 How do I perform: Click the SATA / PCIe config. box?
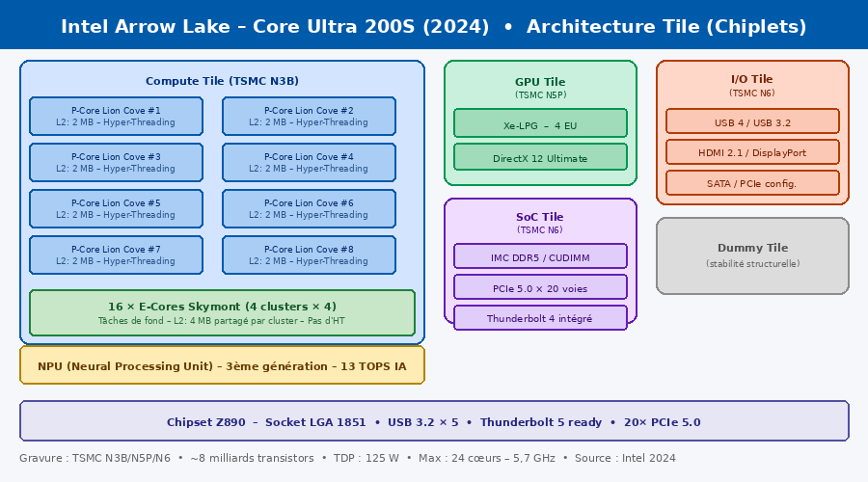click(x=752, y=183)
